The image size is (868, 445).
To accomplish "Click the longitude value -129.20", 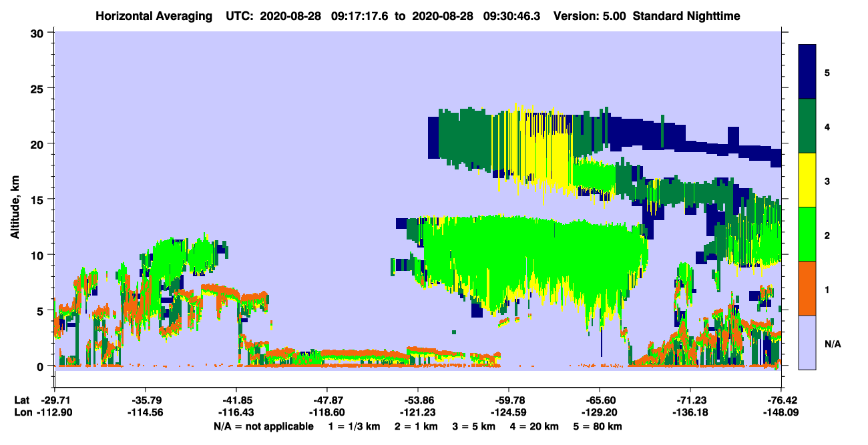I will tap(600, 412).
